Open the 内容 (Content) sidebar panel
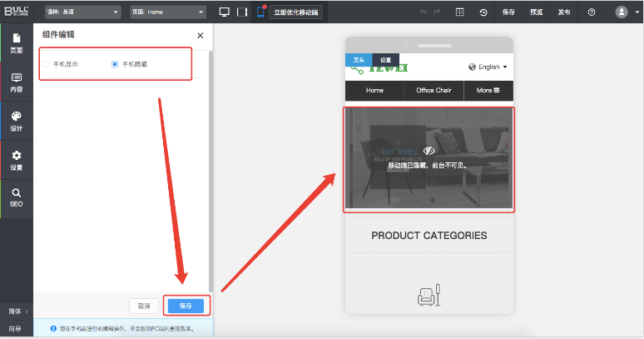Viewport: 644px width, 339px height. pyautogui.click(x=16, y=82)
